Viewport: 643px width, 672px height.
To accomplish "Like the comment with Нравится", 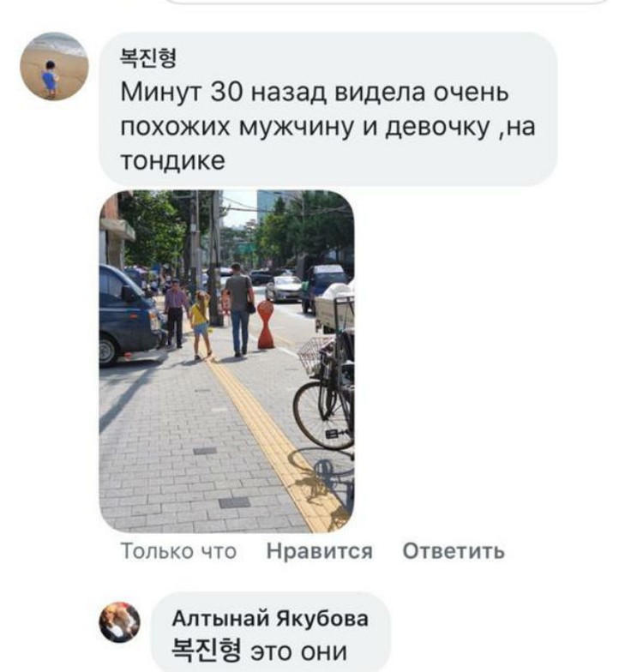I will point(319,550).
